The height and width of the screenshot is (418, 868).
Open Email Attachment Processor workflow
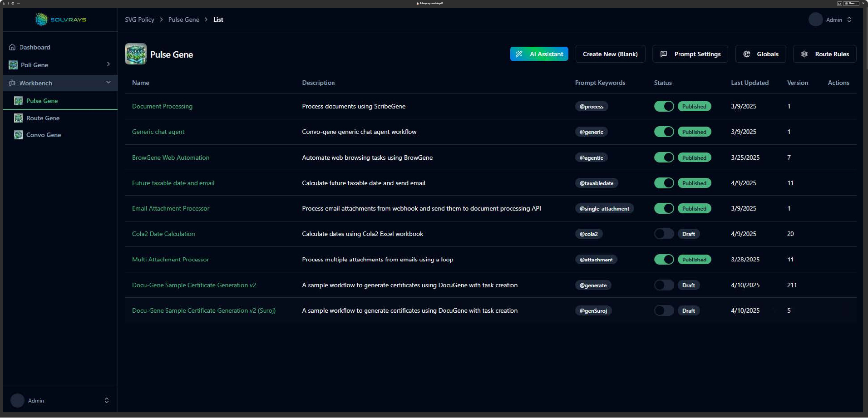pyautogui.click(x=171, y=208)
